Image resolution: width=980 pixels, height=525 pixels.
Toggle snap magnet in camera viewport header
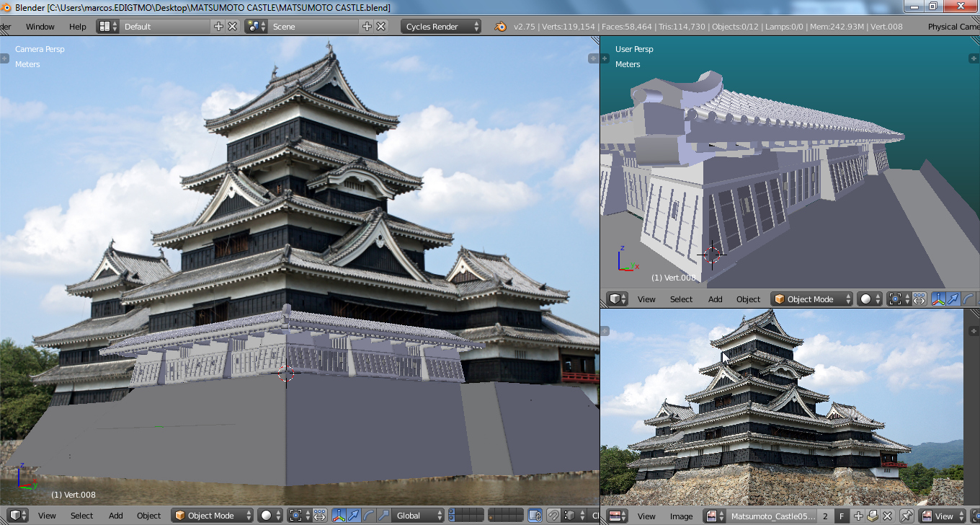pos(553,516)
